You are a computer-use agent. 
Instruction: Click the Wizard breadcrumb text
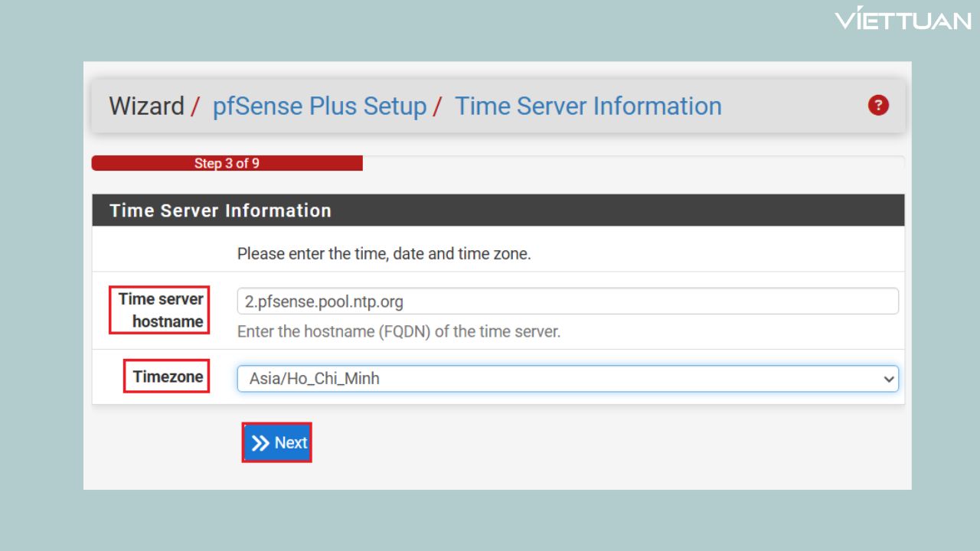coord(146,106)
